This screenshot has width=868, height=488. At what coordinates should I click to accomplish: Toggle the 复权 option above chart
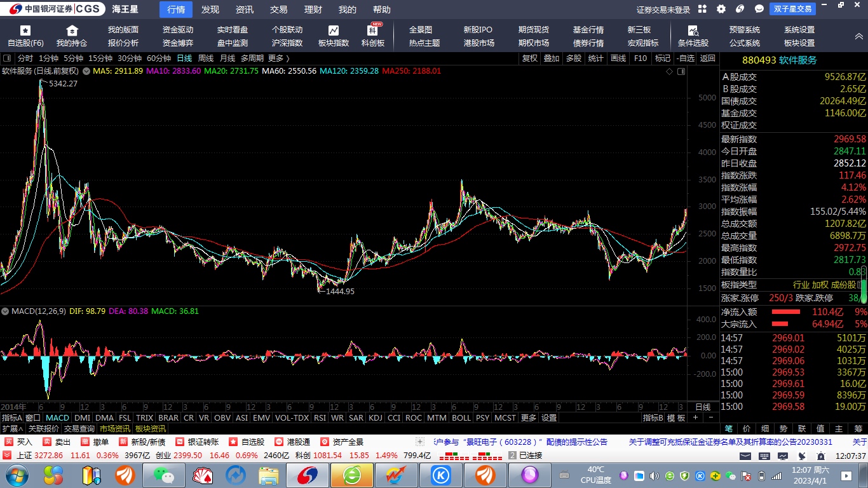coord(530,58)
